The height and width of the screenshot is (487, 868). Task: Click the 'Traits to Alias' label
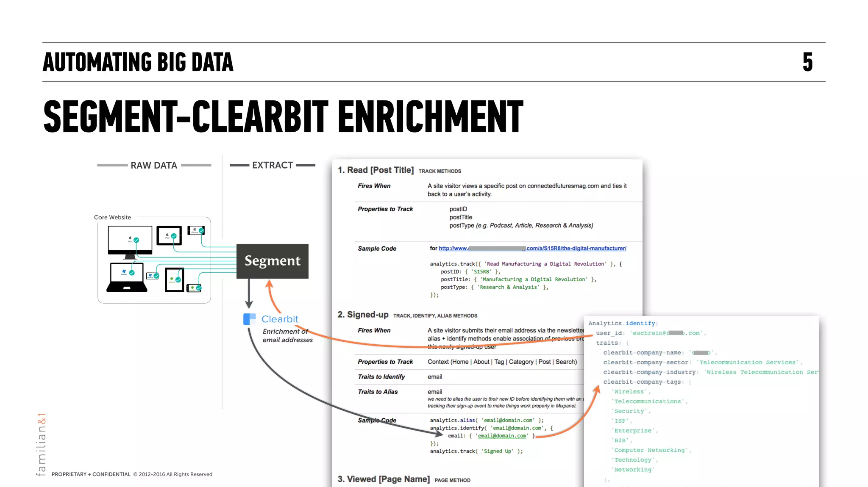(x=378, y=392)
